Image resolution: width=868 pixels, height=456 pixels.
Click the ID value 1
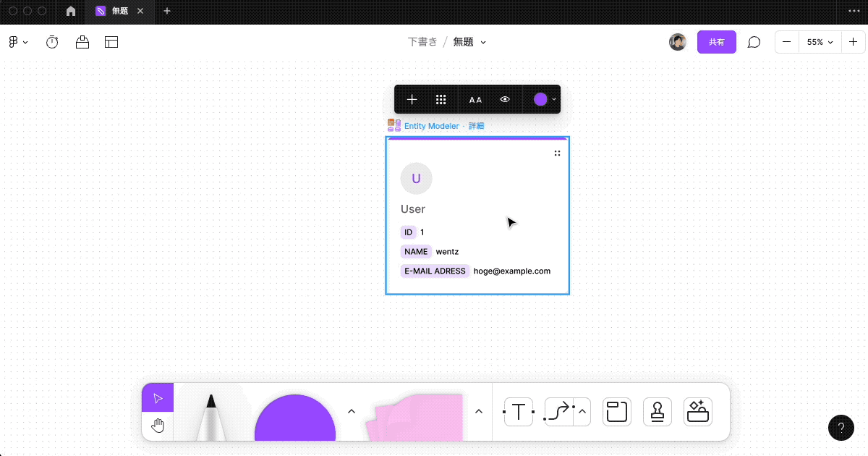pyautogui.click(x=422, y=232)
